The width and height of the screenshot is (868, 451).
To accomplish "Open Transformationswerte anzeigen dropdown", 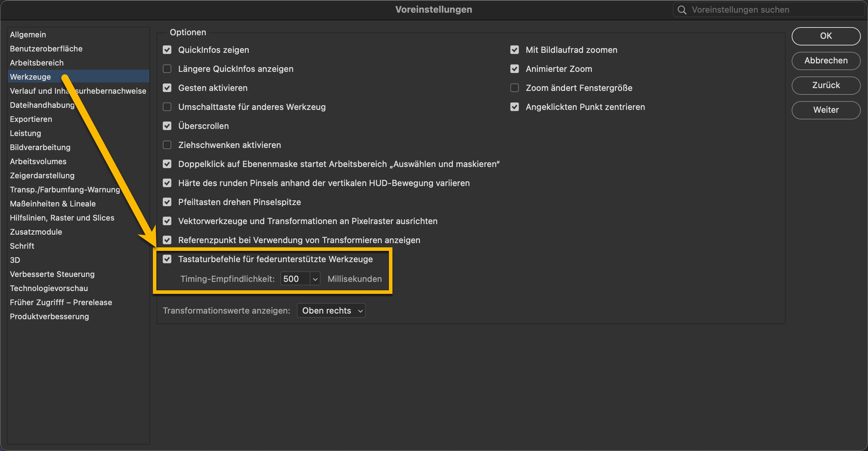I will (x=331, y=310).
